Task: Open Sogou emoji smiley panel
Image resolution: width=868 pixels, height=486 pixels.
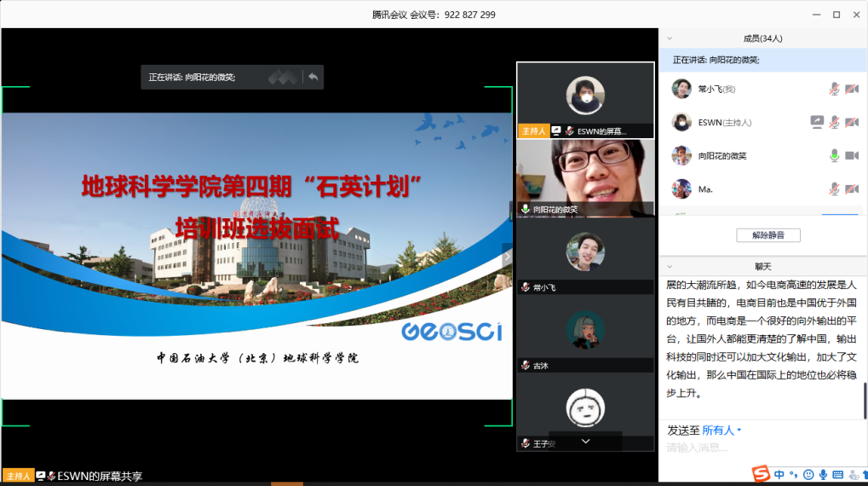Action: pyautogui.click(x=808, y=474)
